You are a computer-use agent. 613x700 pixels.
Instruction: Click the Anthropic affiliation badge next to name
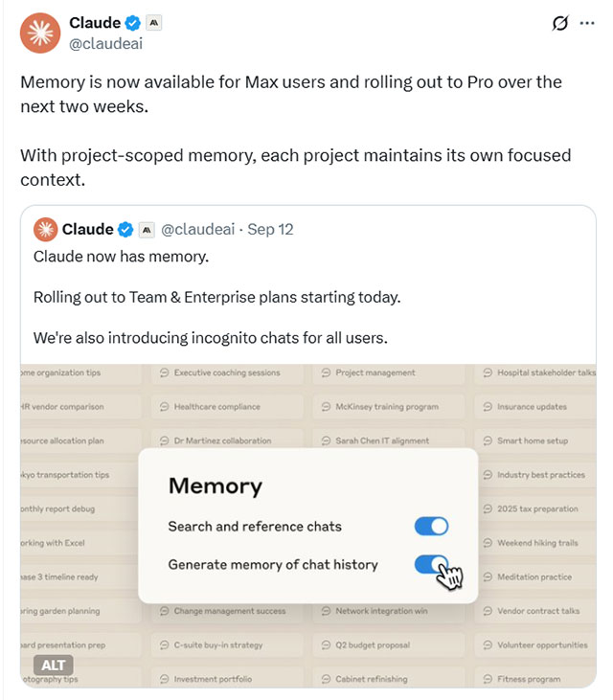[x=154, y=23]
